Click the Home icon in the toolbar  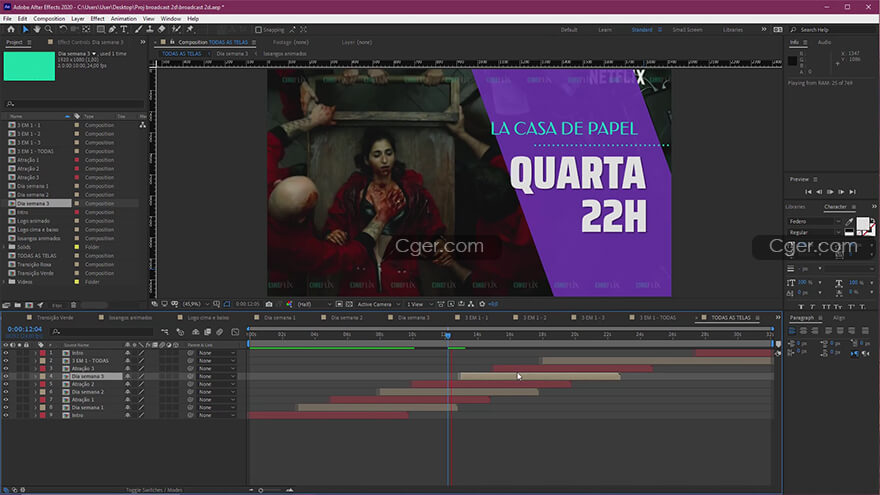click(11, 29)
